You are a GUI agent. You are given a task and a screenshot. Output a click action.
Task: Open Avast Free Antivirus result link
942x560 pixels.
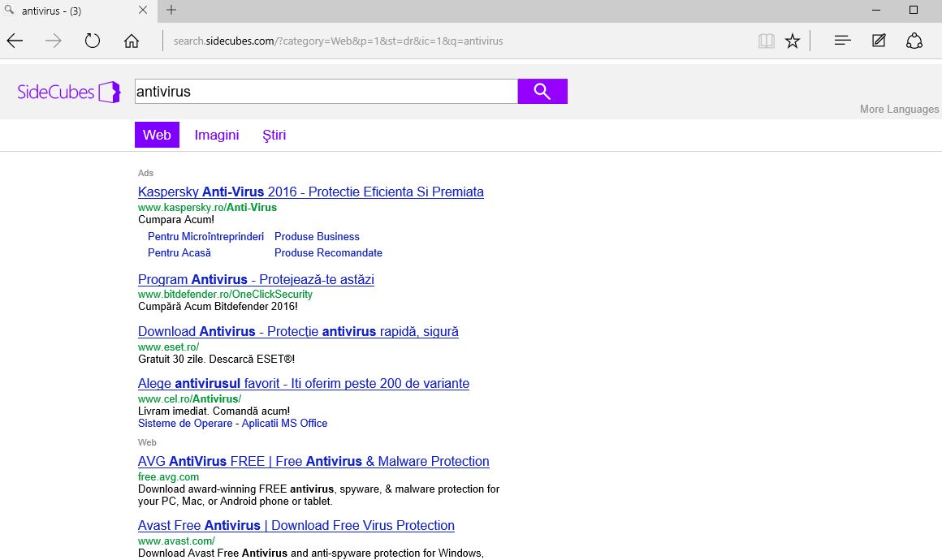tap(296, 526)
